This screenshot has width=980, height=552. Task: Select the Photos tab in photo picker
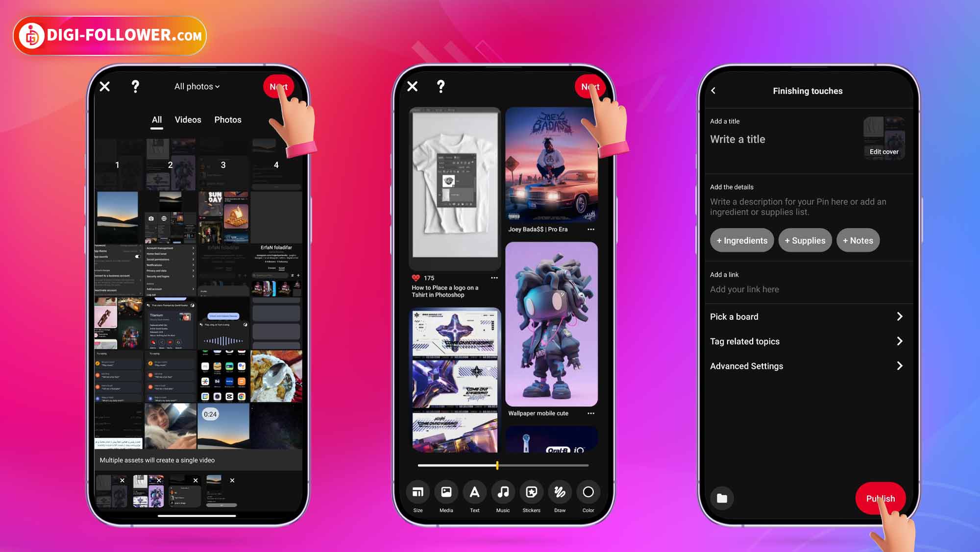(227, 120)
